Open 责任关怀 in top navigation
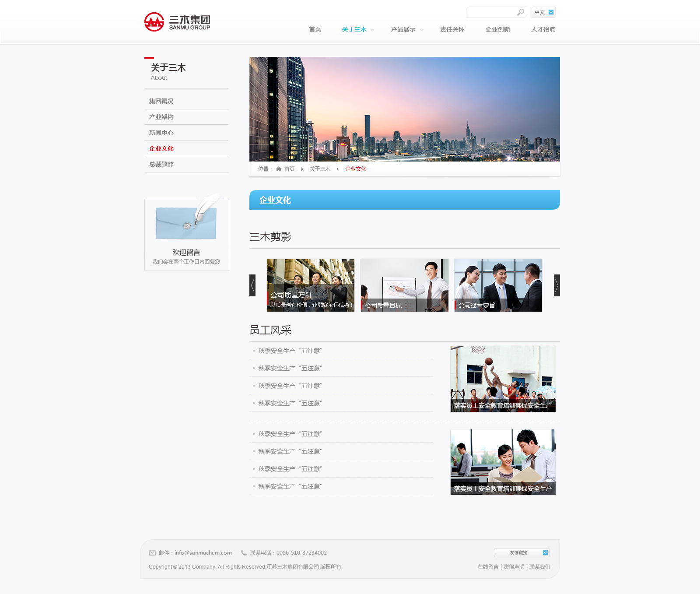 click(x=452, y=29)
